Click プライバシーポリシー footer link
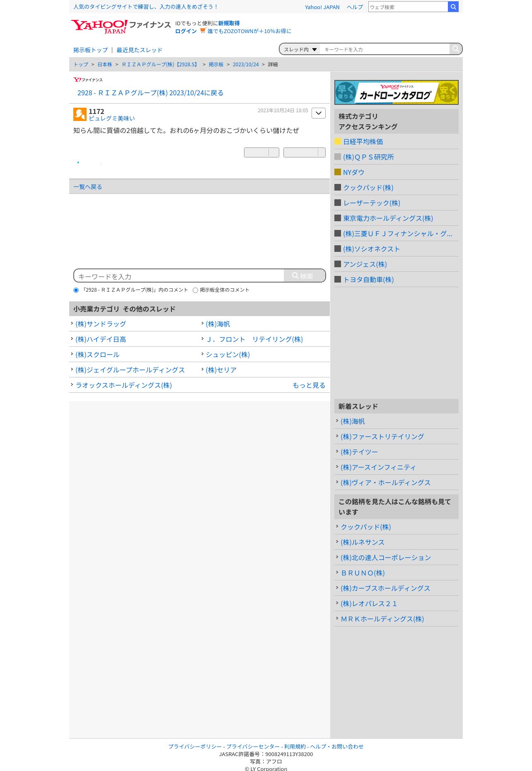Image resolution: width=532 pixels, height=771 pixels. point(195,747)
